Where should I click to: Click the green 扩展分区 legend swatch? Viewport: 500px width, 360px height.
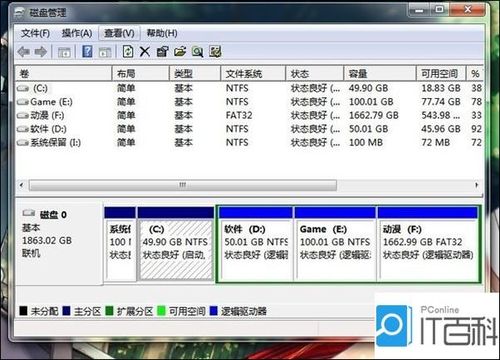(109, 311)
